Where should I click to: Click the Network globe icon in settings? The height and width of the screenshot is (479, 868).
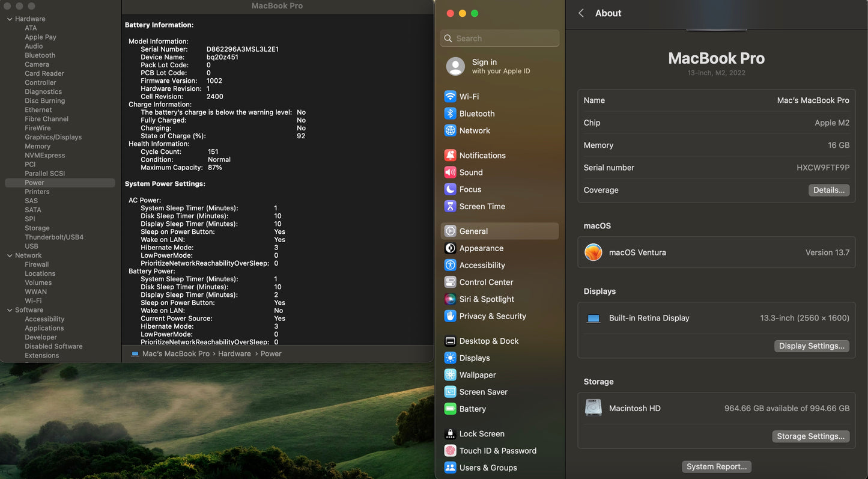point(450,130)
